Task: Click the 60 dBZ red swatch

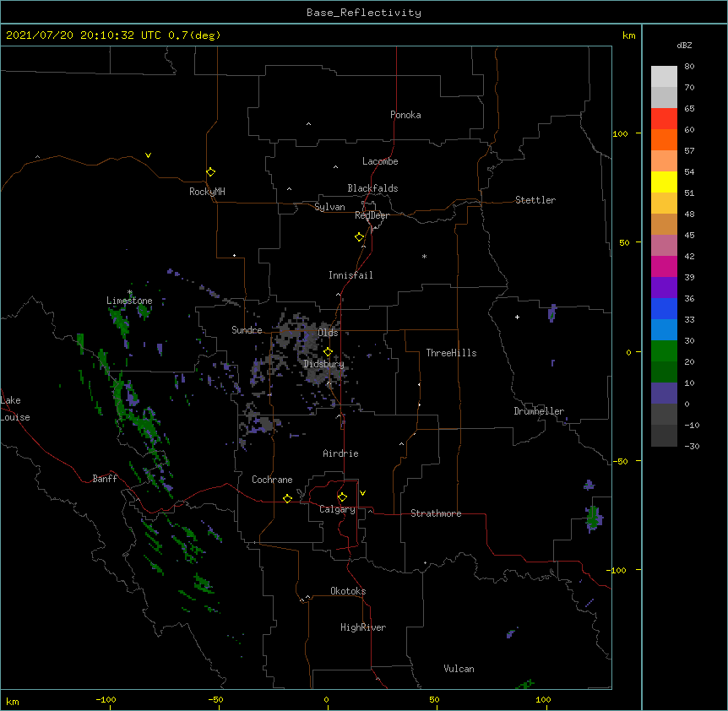Action: (x=664, y=119)
